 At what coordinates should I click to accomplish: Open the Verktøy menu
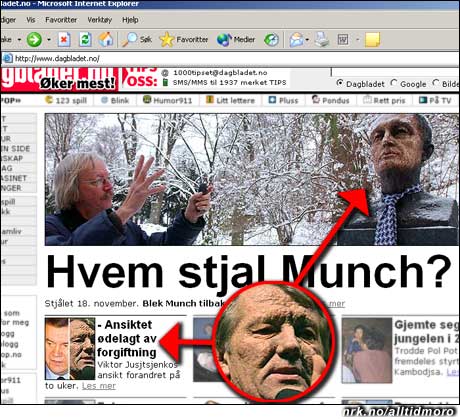100,20
